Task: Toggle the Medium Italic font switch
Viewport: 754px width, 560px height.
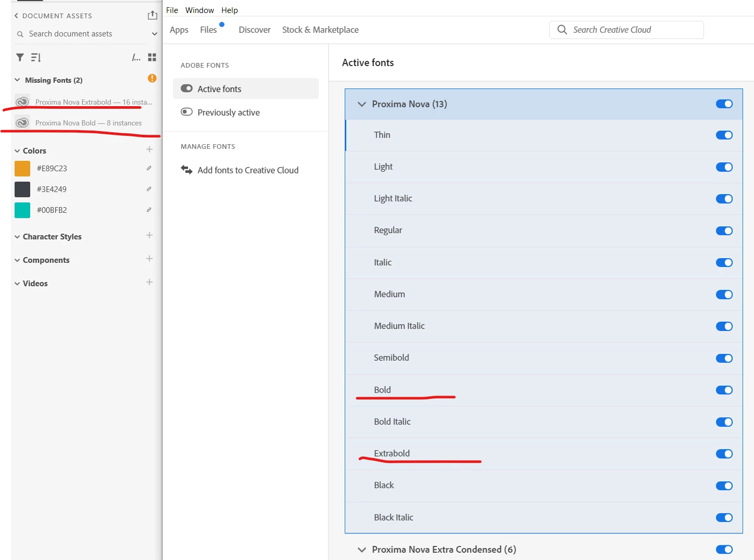Action: (724, 326)
